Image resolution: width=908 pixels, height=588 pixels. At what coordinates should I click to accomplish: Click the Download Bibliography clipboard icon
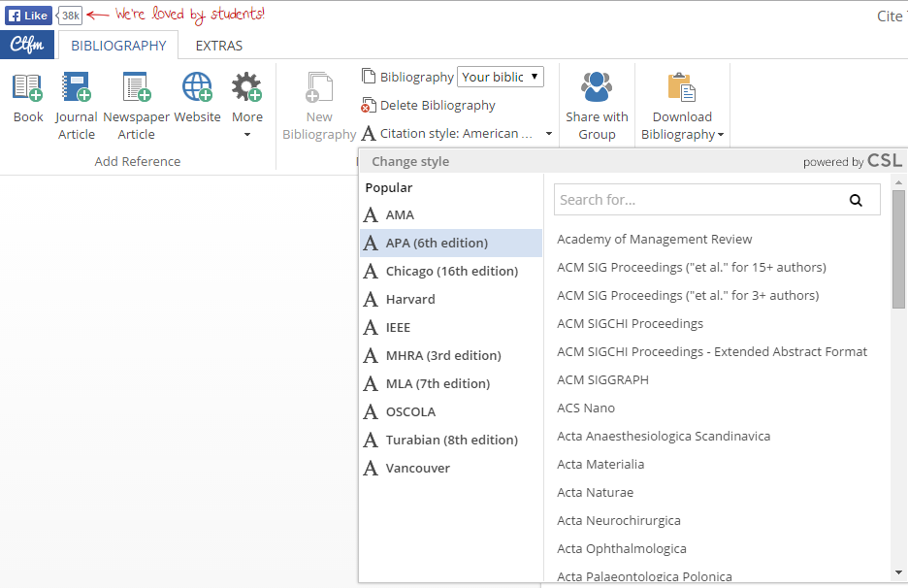(682, 87)
